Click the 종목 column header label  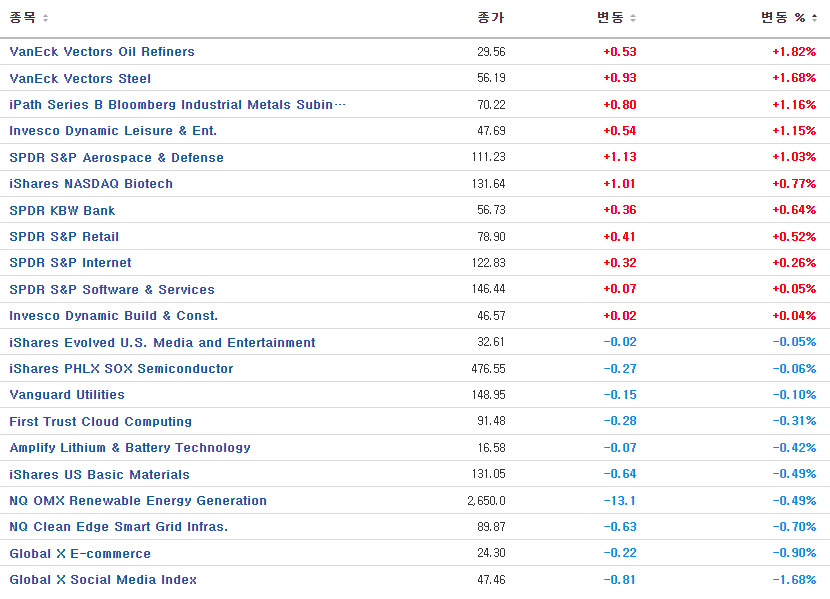click(23, 18)
